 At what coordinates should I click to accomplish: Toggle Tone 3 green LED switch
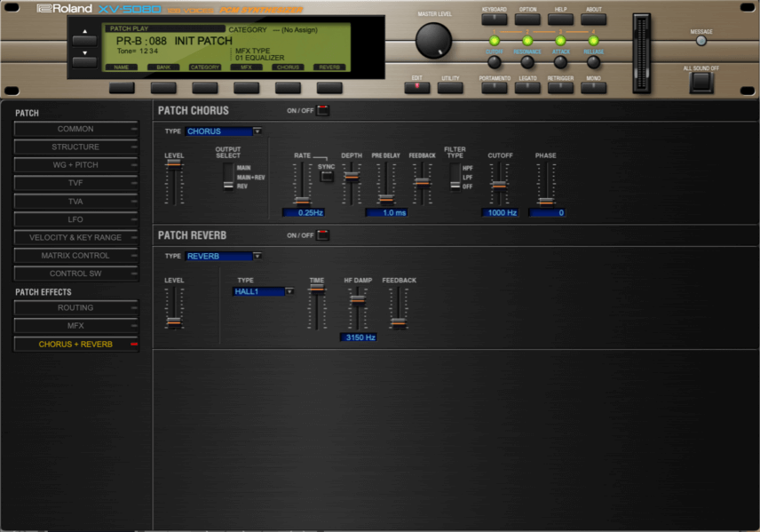(560, 41)
